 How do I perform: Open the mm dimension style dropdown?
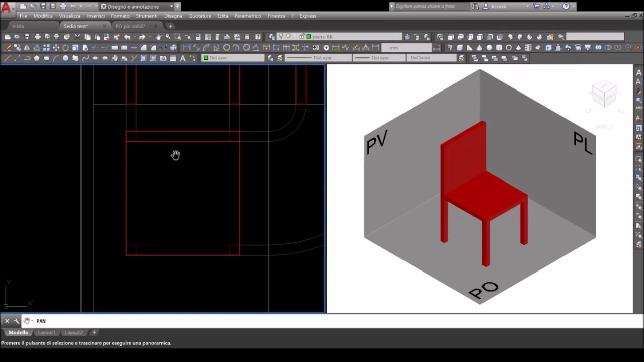click(406, 48)
